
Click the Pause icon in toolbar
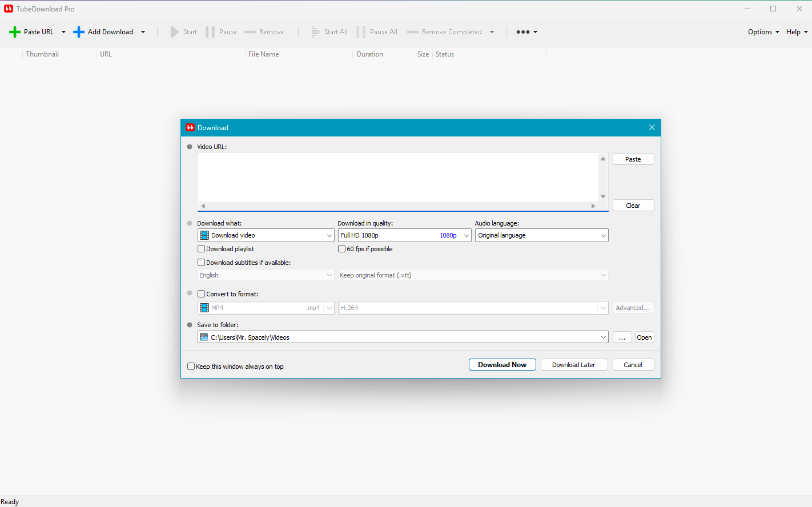210,32
